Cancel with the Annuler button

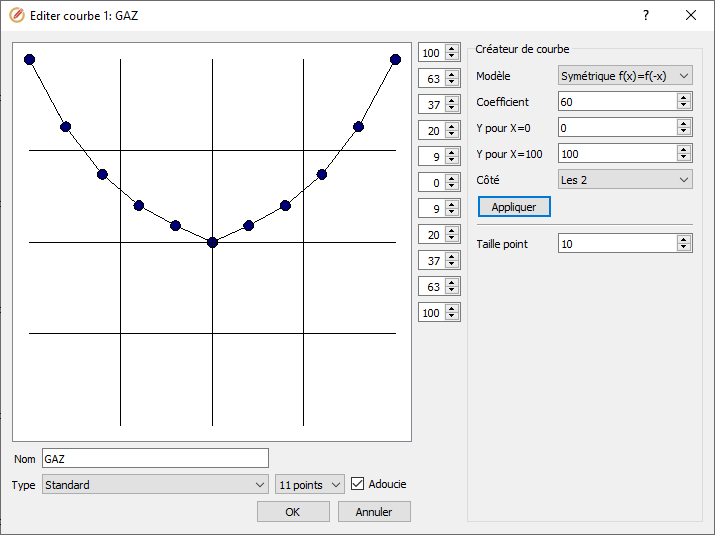pyautogui.click(x=374, y=512)
